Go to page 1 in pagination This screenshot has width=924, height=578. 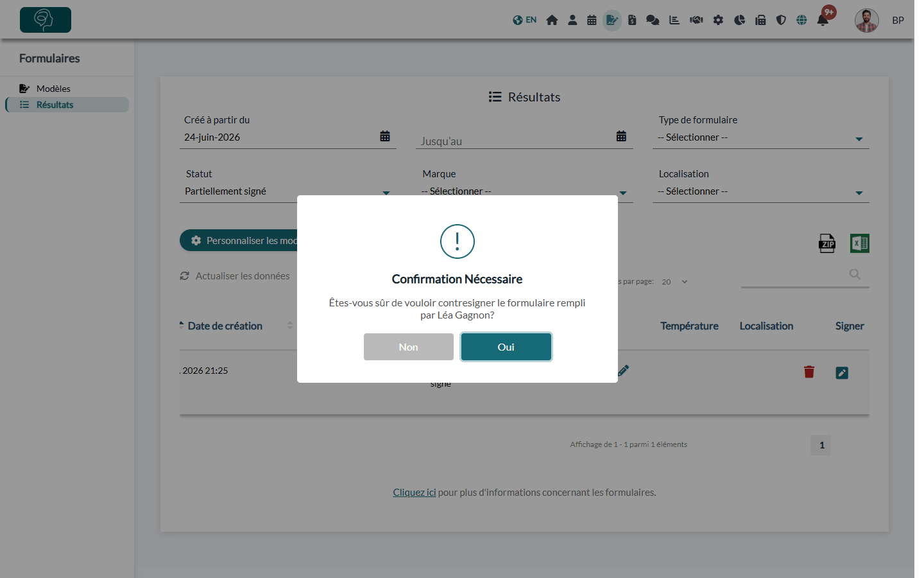(821, 445)
